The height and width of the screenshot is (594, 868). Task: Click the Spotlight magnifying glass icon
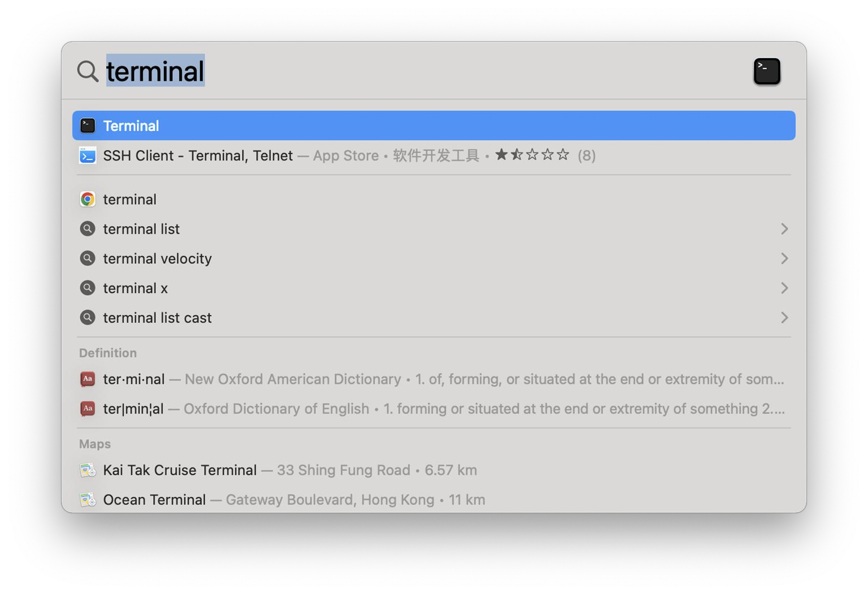click(x=88, y=71)
